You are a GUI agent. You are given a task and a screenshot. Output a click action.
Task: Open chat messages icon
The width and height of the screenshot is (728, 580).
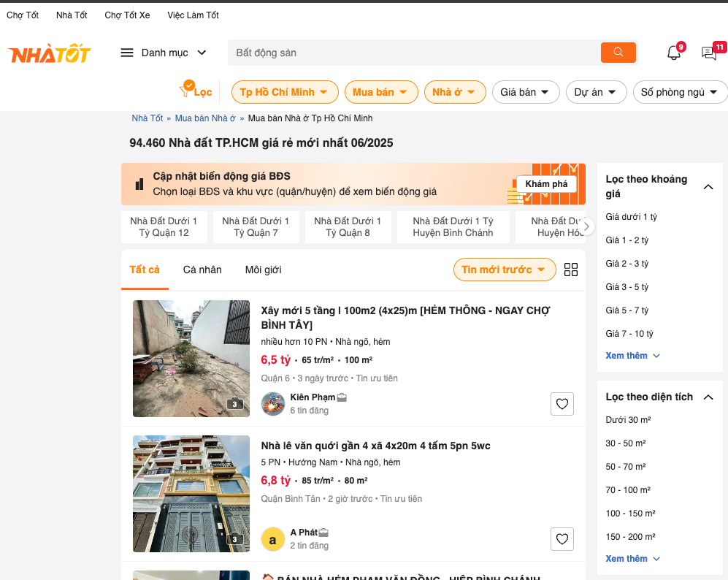point(709,53)
